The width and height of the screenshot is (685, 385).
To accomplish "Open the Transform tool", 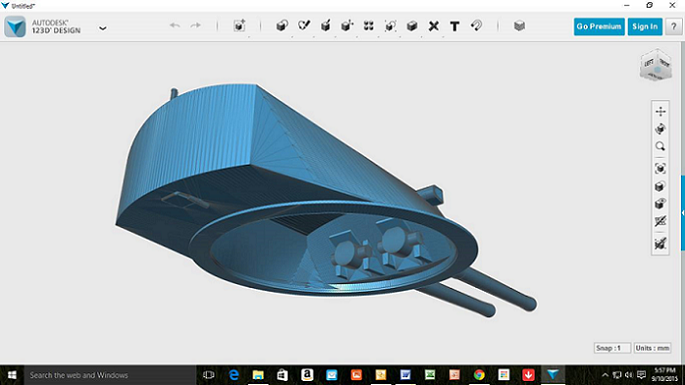I will click(239, 26).
